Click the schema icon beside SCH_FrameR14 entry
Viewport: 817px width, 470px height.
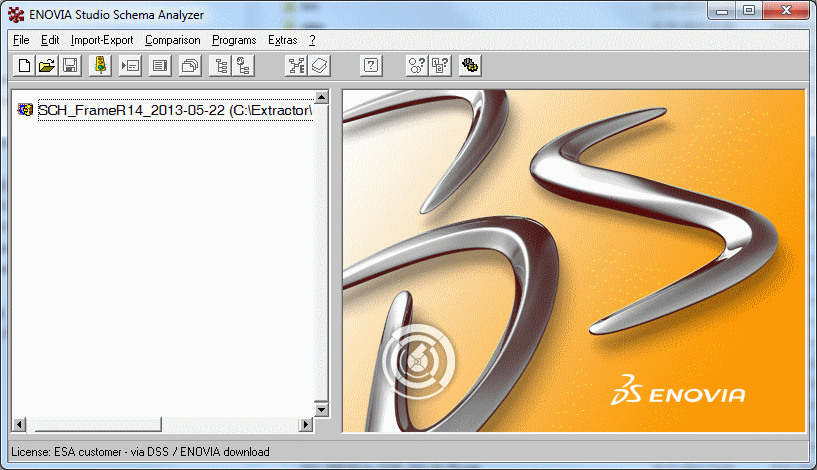tap(25, 110)
